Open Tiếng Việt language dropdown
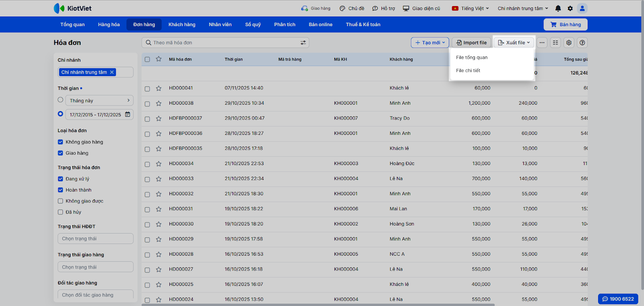644x306 pixels. (470, 8)
